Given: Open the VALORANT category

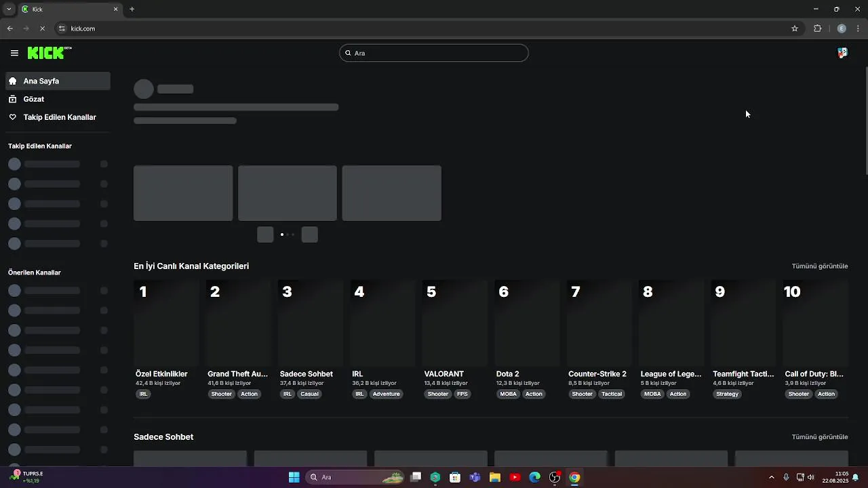Looking at the screenshot, I should click(444, 373).
